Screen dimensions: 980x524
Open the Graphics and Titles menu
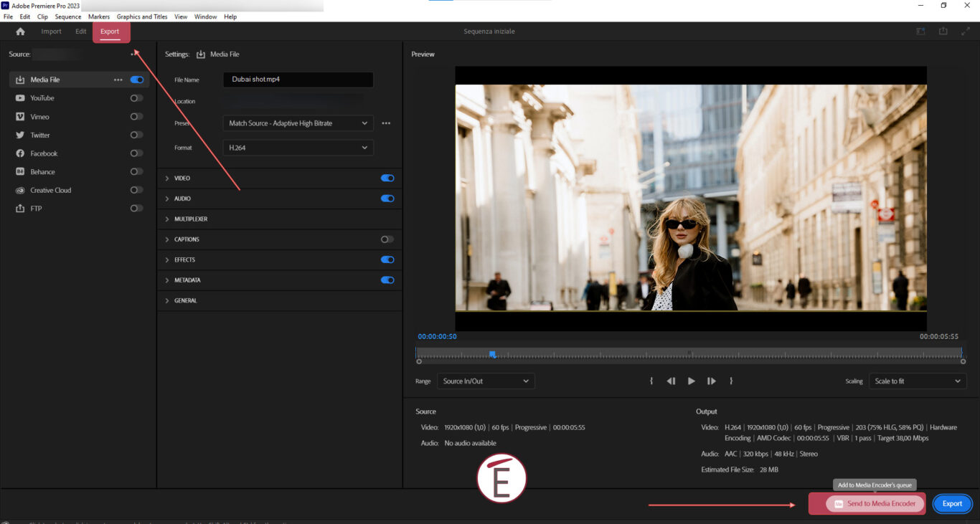point(142,16)
